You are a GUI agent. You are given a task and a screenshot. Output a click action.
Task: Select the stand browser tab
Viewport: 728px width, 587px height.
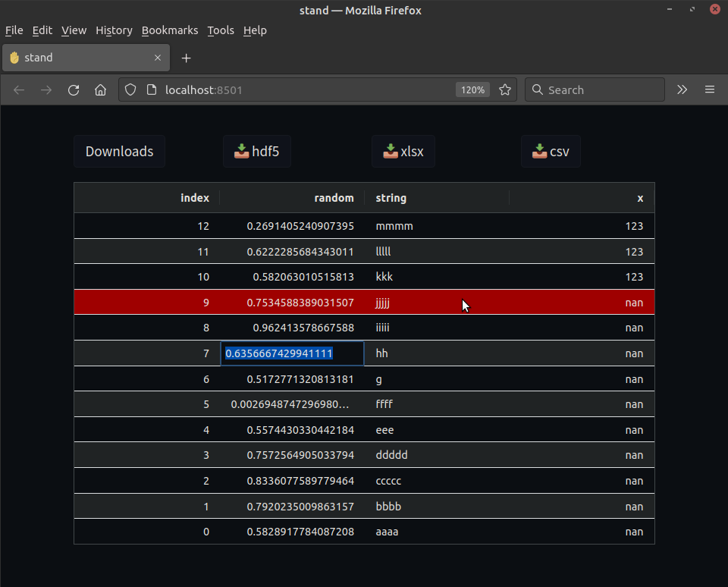(x=86, y=58)
